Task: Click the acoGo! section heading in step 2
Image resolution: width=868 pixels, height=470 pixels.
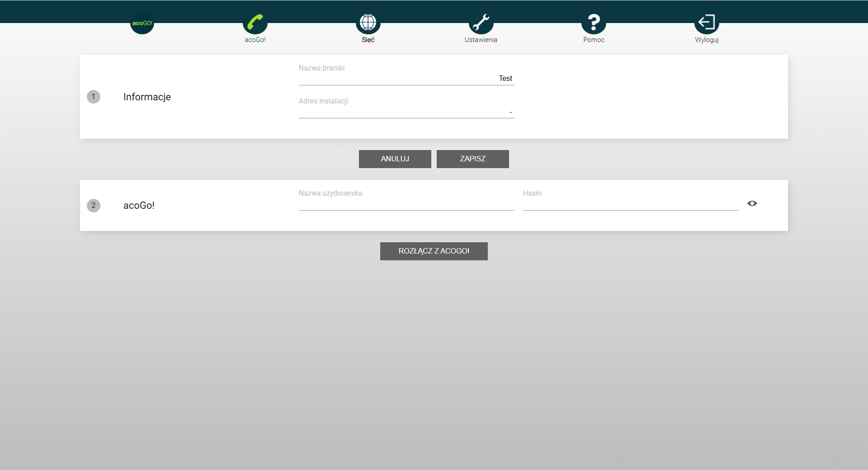Action: (x=139, y=206)
